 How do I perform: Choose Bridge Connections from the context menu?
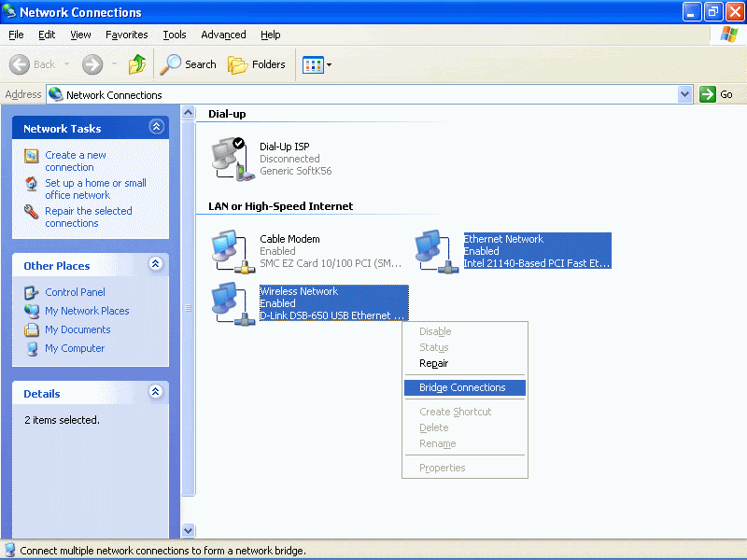[464, 387]
